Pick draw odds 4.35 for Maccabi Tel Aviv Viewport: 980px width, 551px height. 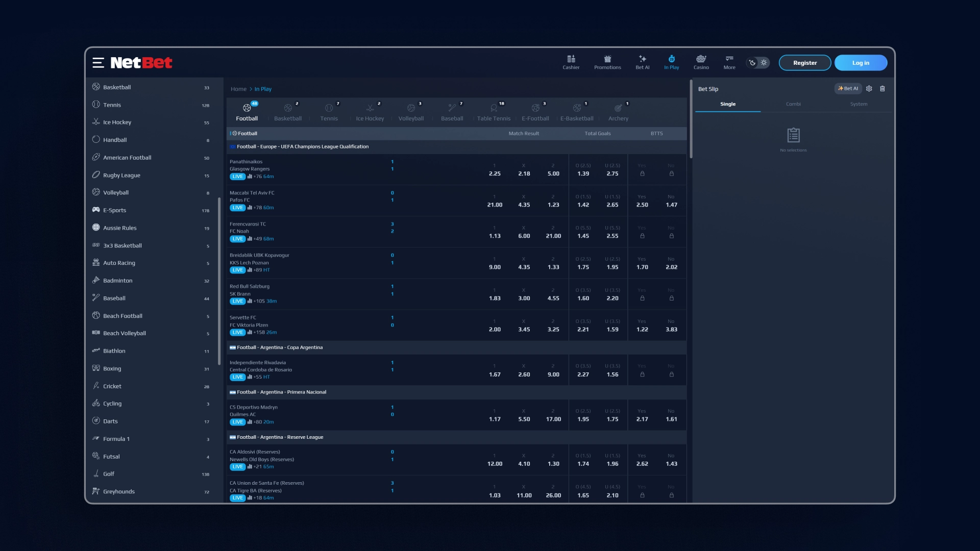(524, 201)
